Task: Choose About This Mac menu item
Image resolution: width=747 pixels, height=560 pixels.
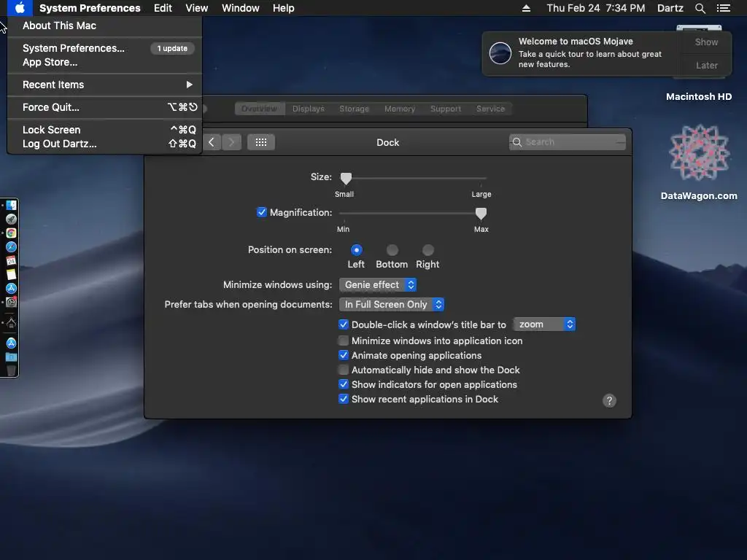Action: (105, 26)
